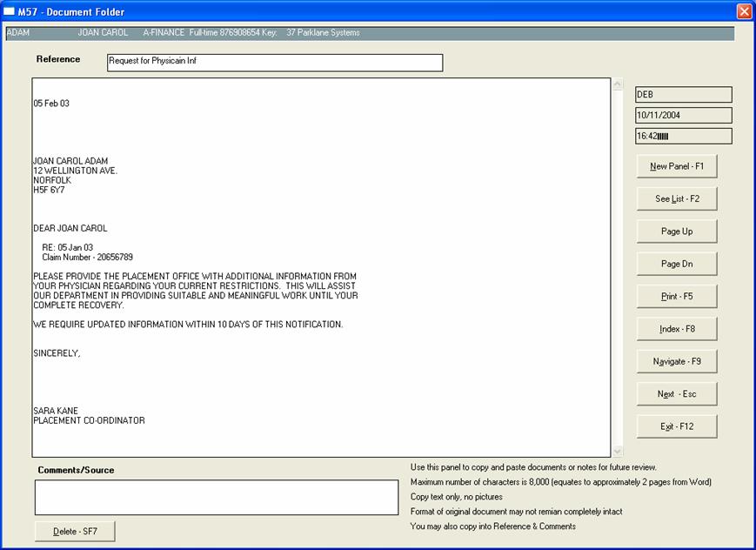This screenshot has width=756, height=550.
Task: Click the DEB user field
Action: 684,95
